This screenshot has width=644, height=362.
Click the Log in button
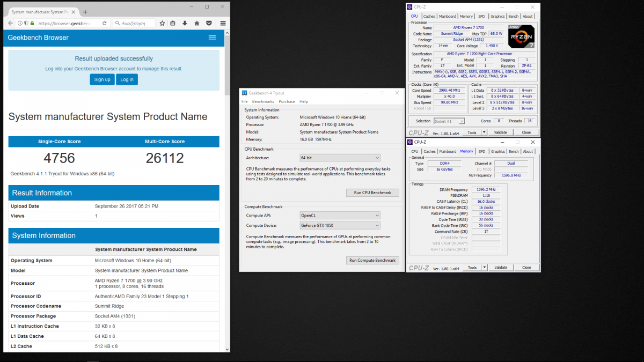[x=127, y=79]
